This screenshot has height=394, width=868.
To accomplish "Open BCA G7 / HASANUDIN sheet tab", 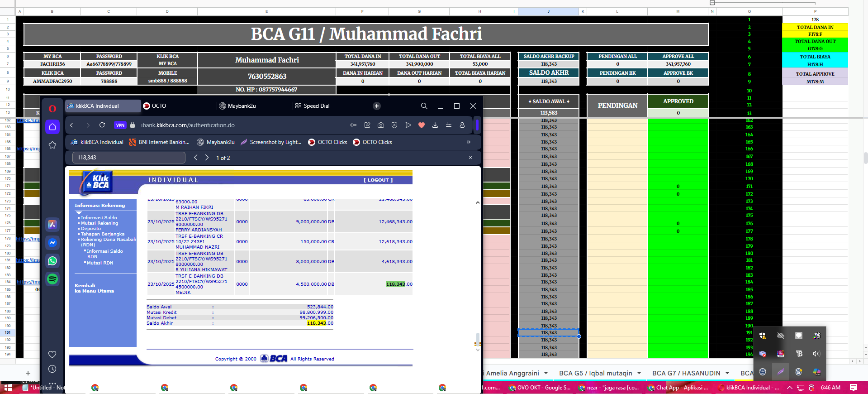I will (x=686, y=373).
